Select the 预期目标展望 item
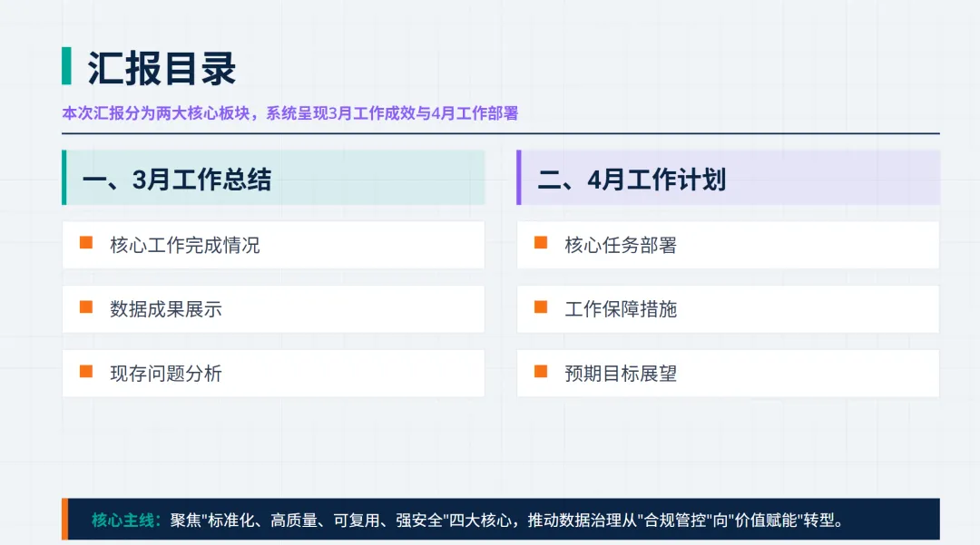 click(728, 374)
